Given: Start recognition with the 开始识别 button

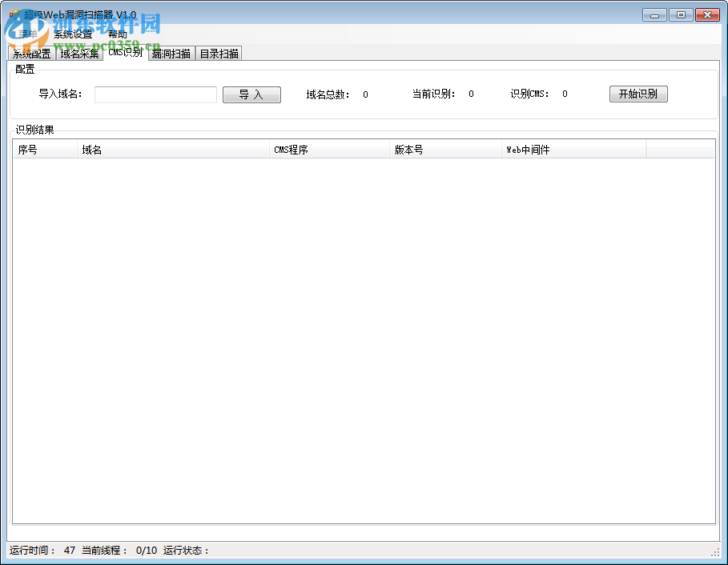Looking at the screenshot, I should 638,94.
